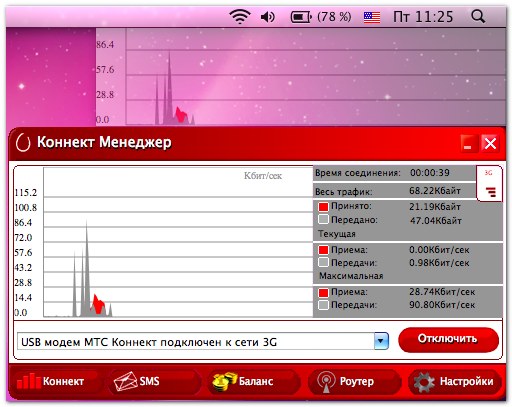
Task: Open the Роутер tab
Action: pos(354,381)
